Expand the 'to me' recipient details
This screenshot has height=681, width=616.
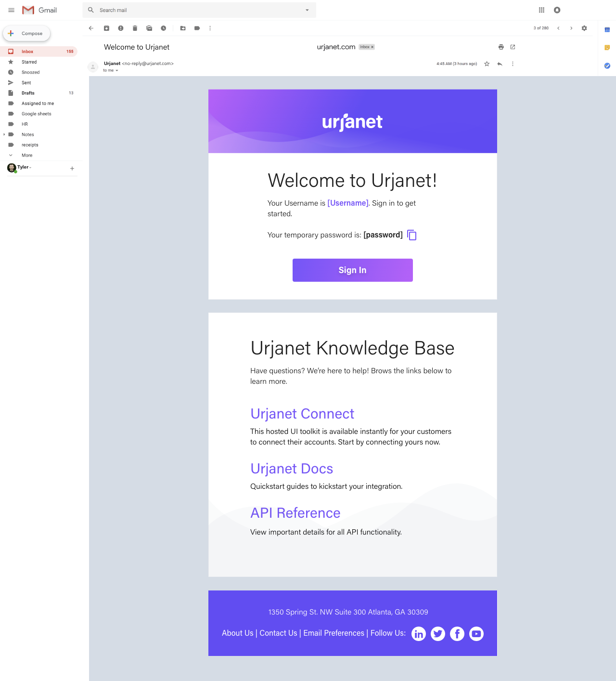click(x=116, y=71)
